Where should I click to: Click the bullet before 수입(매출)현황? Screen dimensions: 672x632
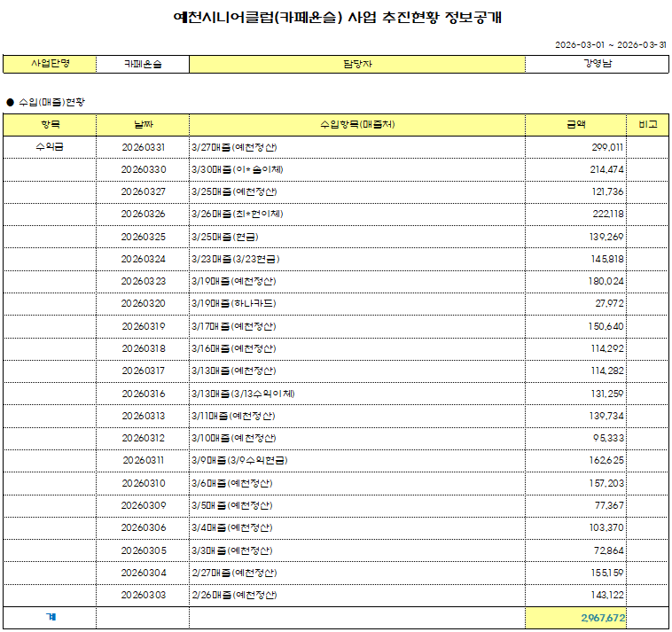(10, 103)
